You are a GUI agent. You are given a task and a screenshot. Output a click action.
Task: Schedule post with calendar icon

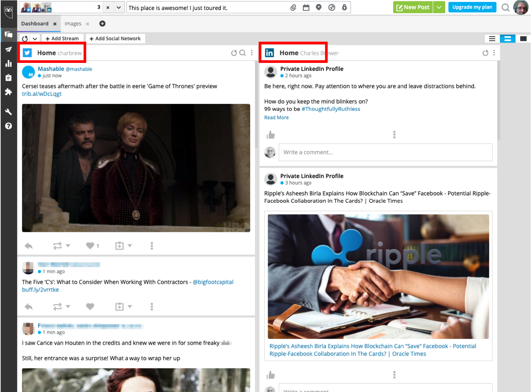(x=306, y=7)
